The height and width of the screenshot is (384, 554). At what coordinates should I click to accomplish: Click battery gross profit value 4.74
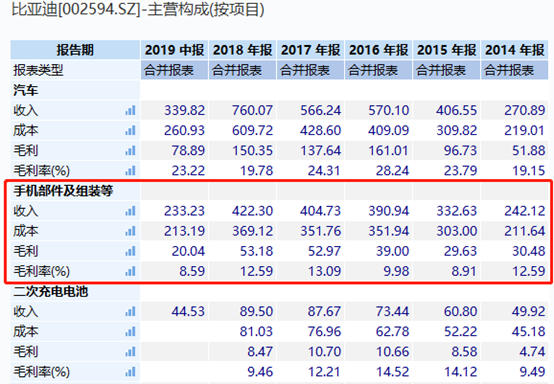click(x=532, y=352)
